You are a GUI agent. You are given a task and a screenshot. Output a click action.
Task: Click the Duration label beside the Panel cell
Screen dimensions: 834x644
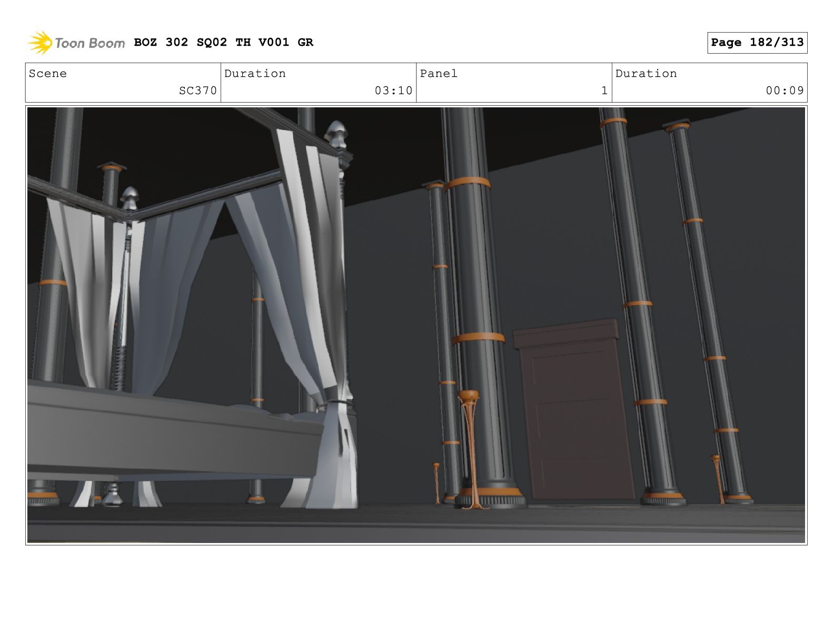click(x=646, y=74)
